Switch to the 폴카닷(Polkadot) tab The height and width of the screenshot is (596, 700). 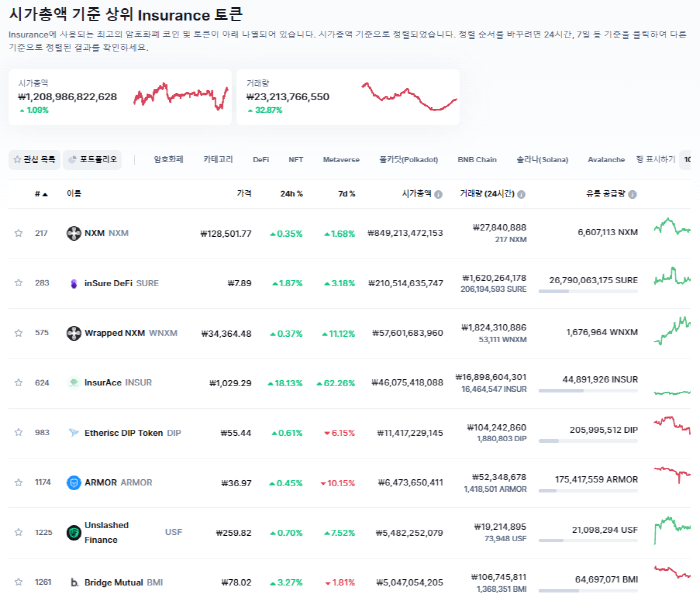coord(408,159)
